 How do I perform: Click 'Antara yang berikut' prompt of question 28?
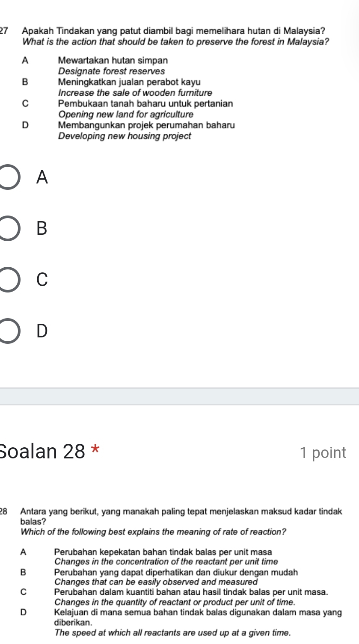tap(181, 511)
